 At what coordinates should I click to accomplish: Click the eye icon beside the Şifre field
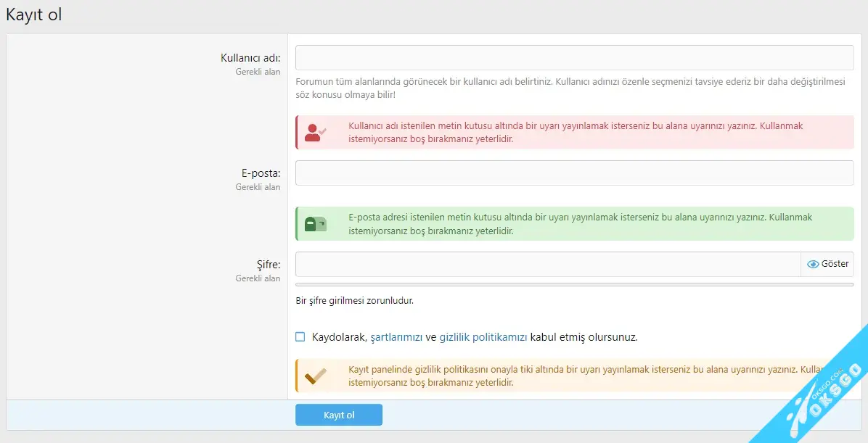click(813, 265)
